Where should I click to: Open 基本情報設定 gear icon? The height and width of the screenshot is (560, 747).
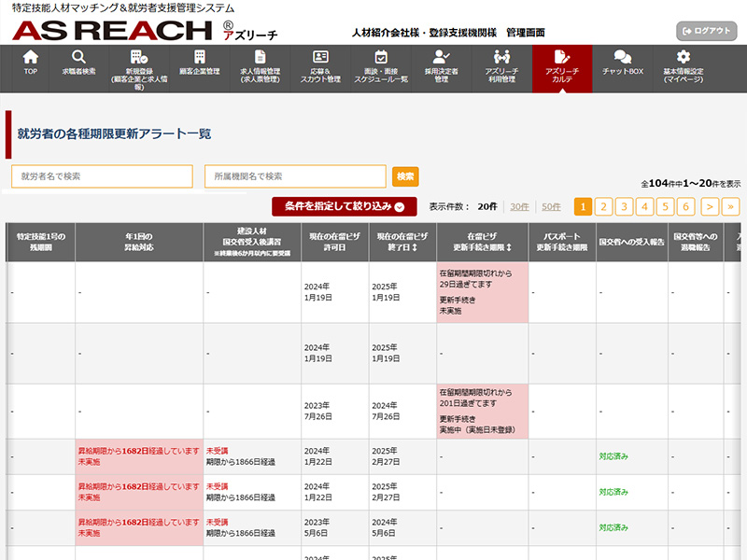point(684,57)
